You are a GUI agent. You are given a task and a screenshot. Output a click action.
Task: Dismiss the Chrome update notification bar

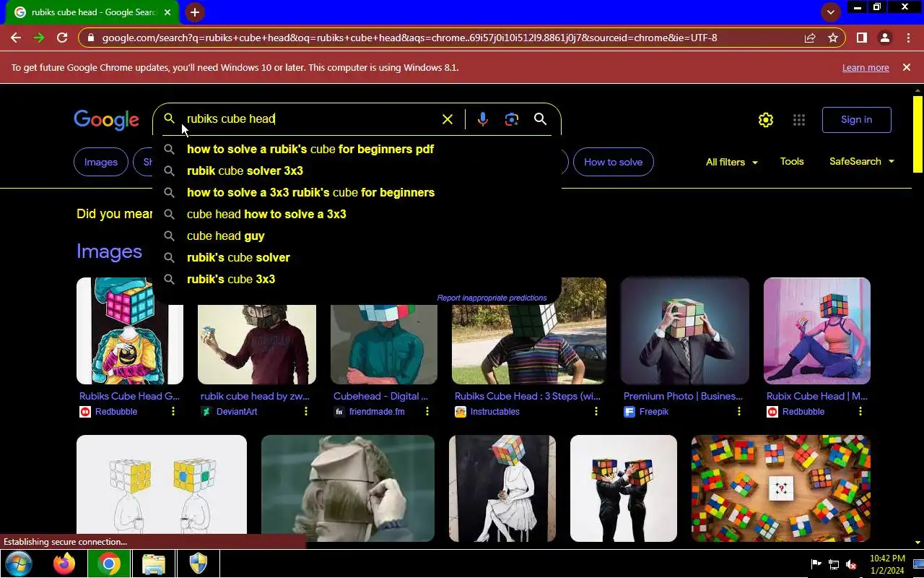click(907, 67)
